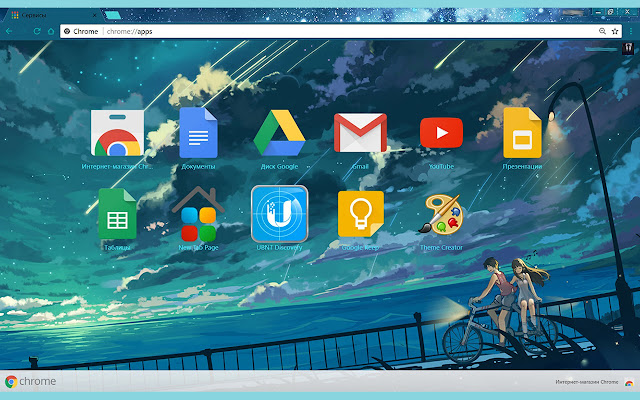This screenshot has width=640, height=400.
Task: Open the UBNT Discovery app
Action: pos(279,213)
